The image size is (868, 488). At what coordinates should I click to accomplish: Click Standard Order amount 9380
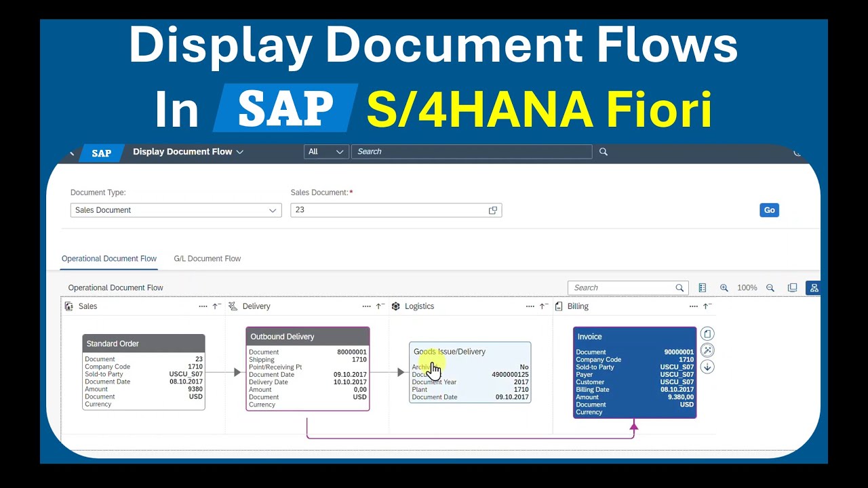tap(195, 389)
